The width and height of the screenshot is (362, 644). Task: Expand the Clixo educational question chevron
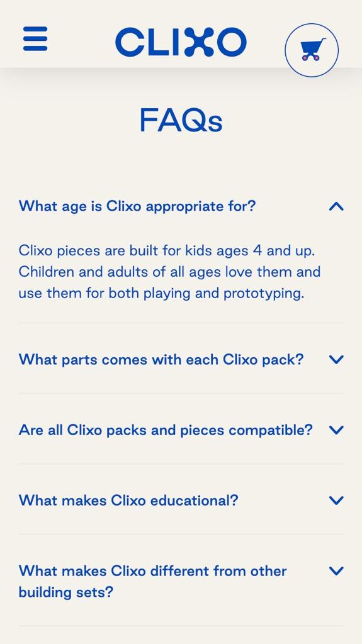(x=336, y=500)
